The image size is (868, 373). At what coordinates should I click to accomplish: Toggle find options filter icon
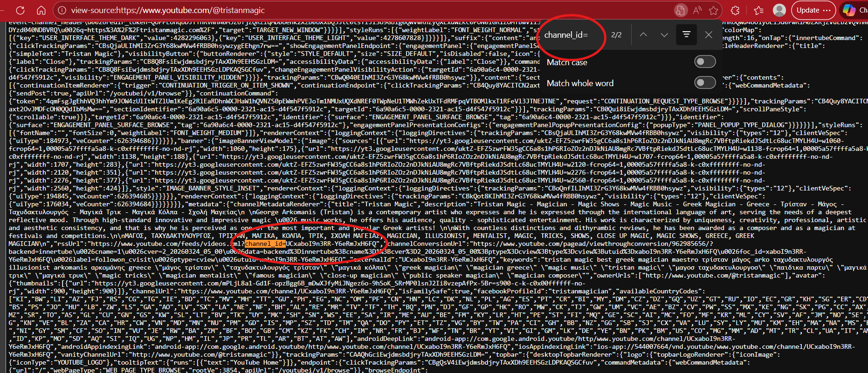tap(686, 34)
